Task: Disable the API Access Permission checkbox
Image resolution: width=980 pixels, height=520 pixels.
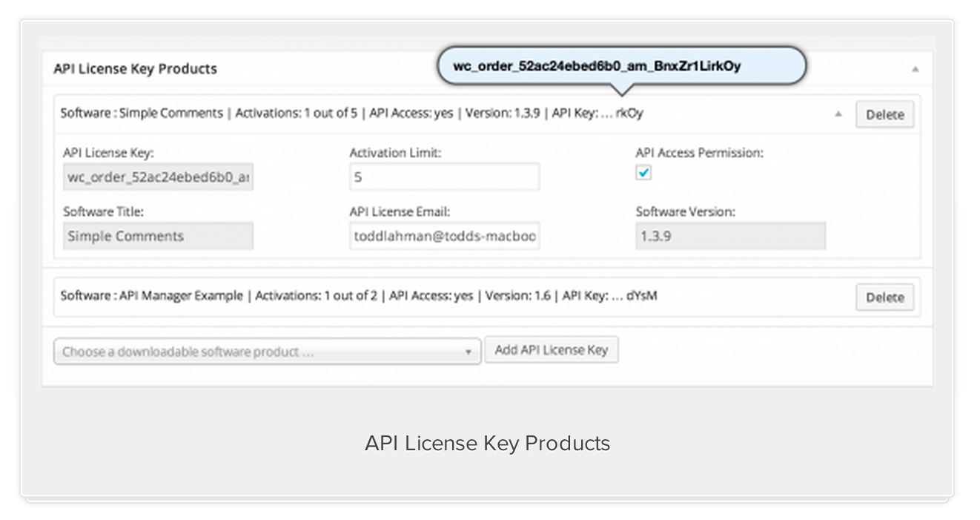Action: click(643, 172)
